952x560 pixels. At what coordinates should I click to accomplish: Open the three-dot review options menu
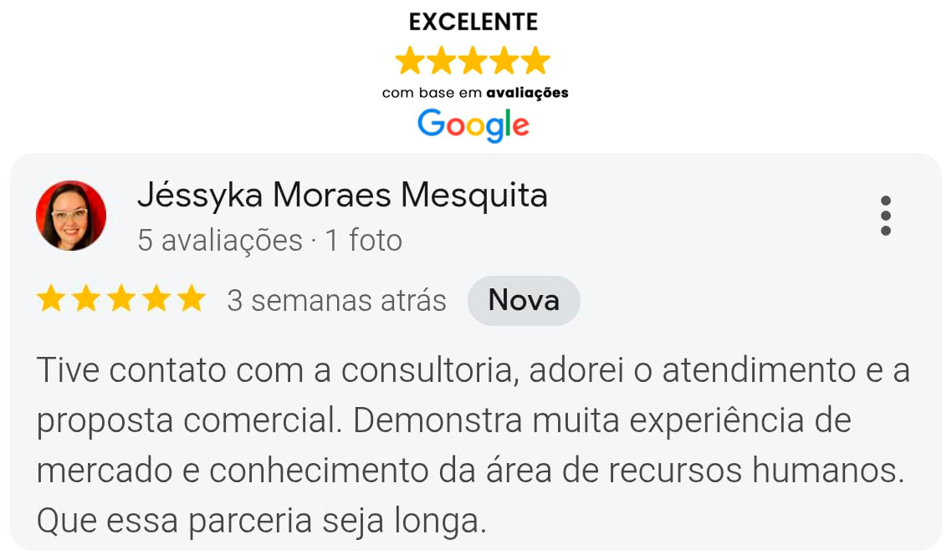pos(886,216)
